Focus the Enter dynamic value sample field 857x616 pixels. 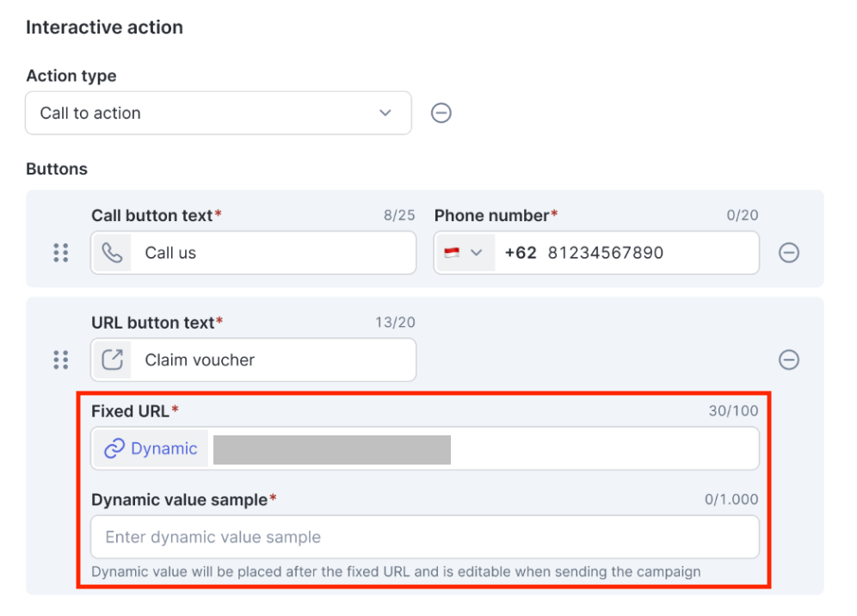(424, 537)
